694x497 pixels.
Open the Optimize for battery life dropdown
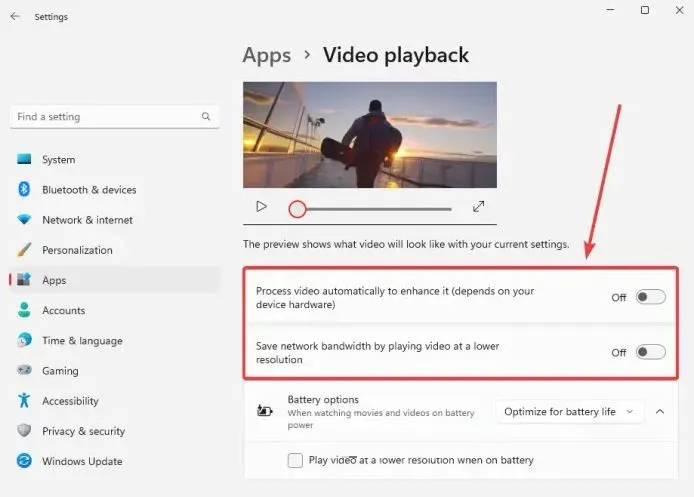[x=568, y=411]
